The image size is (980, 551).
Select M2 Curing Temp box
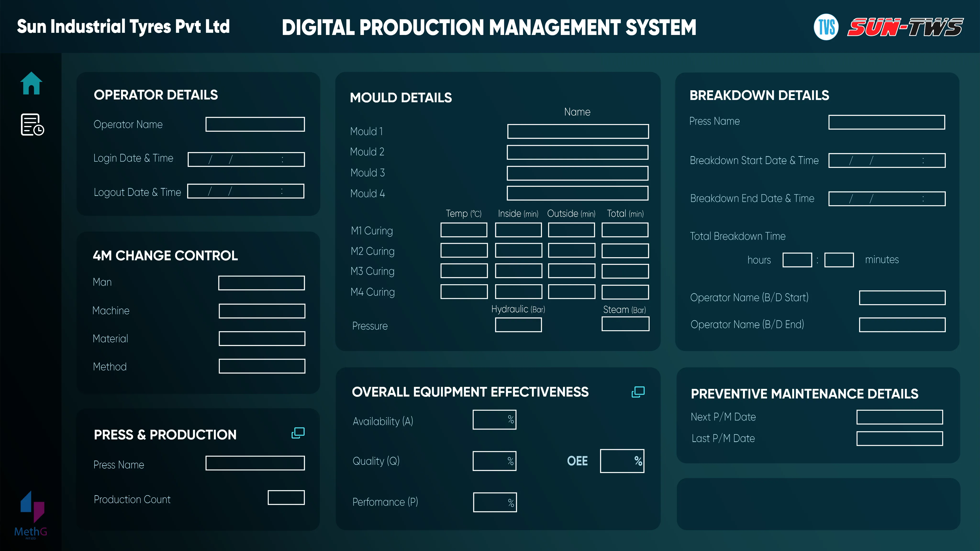point(464,250)
